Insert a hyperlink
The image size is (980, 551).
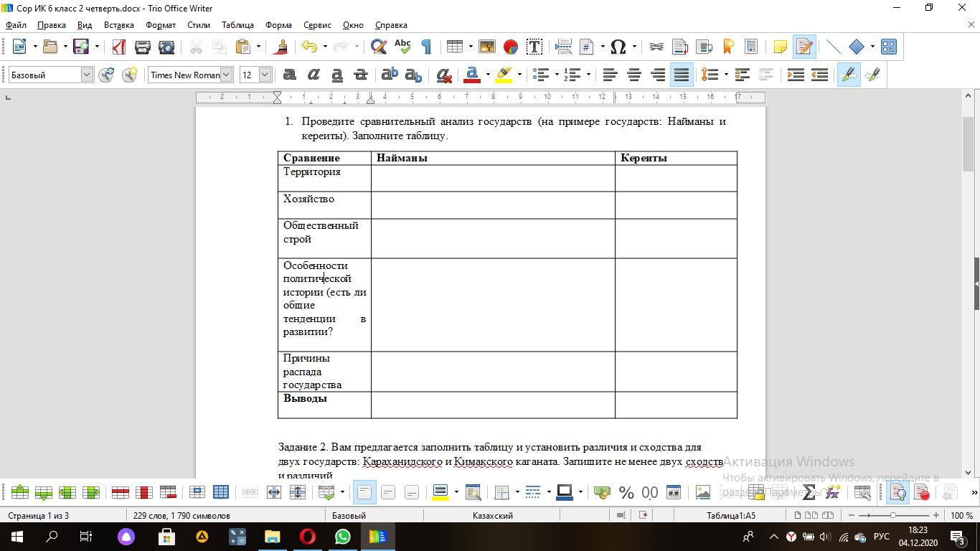click(656, 47)
